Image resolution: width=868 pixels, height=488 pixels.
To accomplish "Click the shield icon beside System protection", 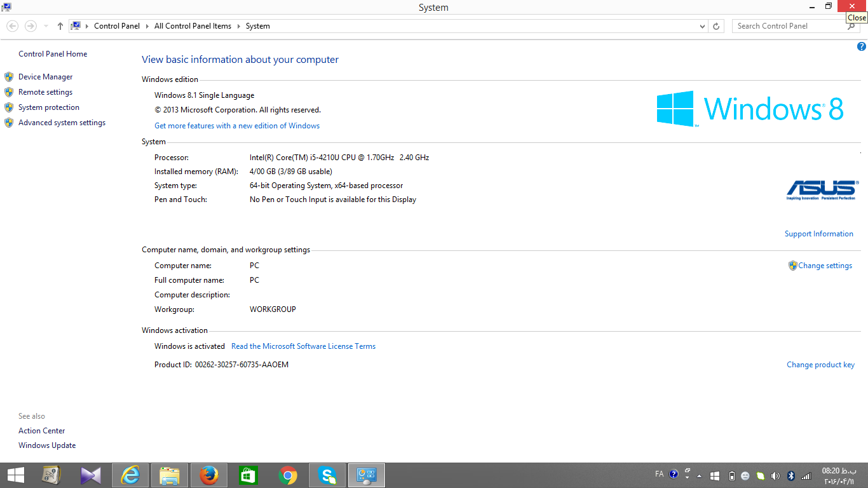I will click(x=9, y=107).
